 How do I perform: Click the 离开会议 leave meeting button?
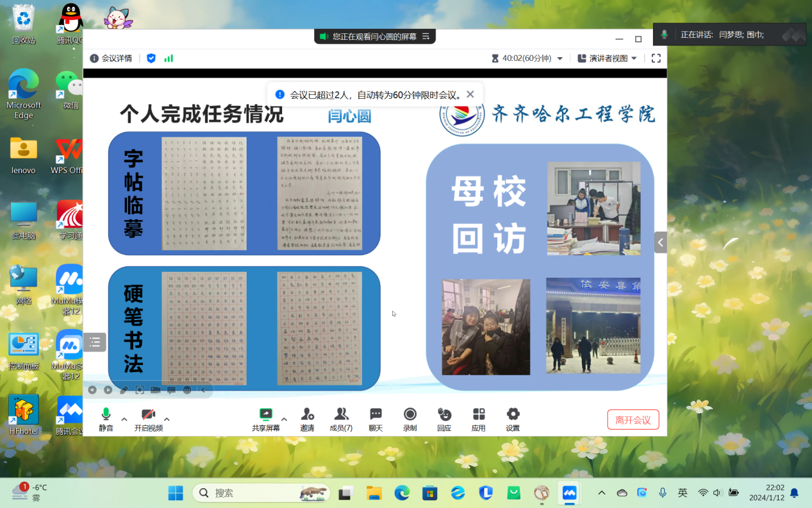[x=633, y=420]
